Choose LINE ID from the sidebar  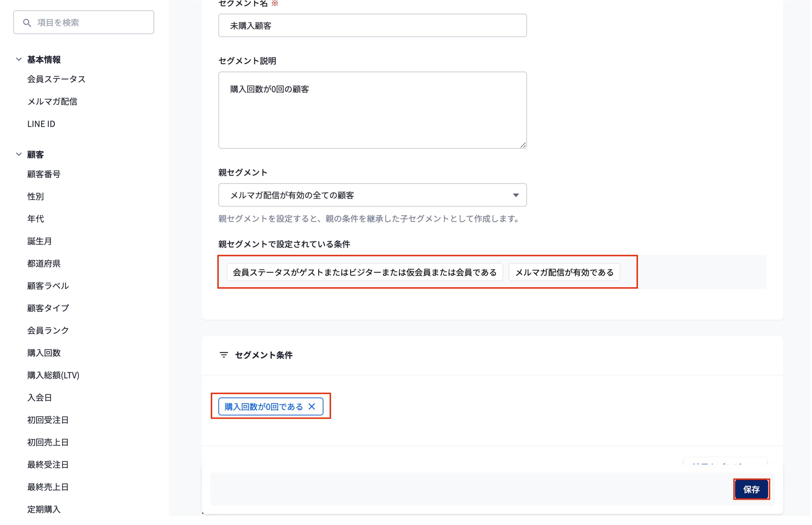click(41, 124)
